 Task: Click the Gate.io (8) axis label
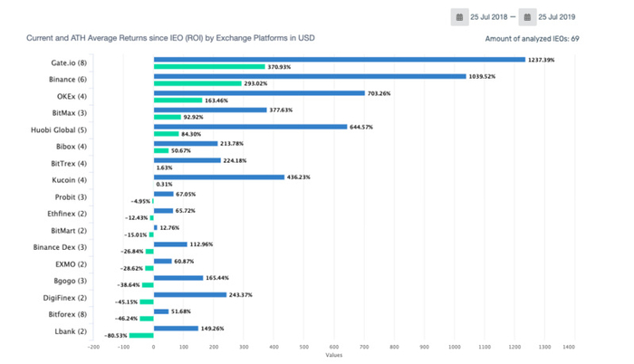click(x=69, y=62)
